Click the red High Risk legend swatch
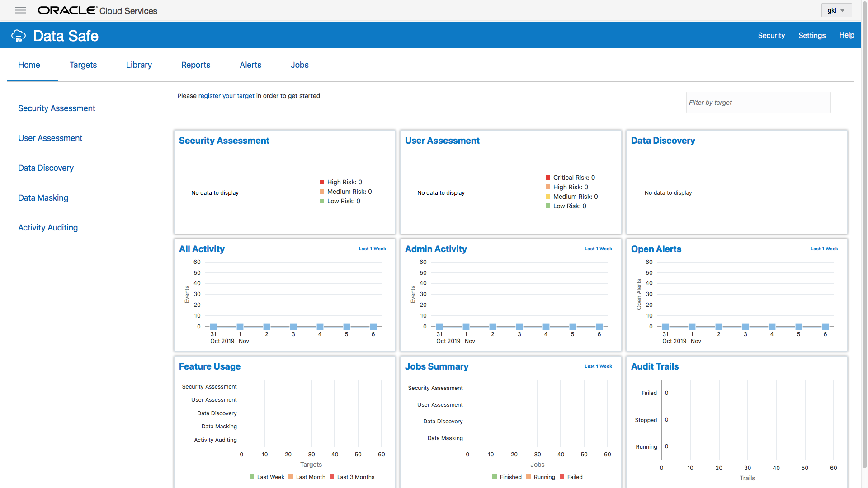Viewport: 868px width, 488px height. tap(322, 182)
